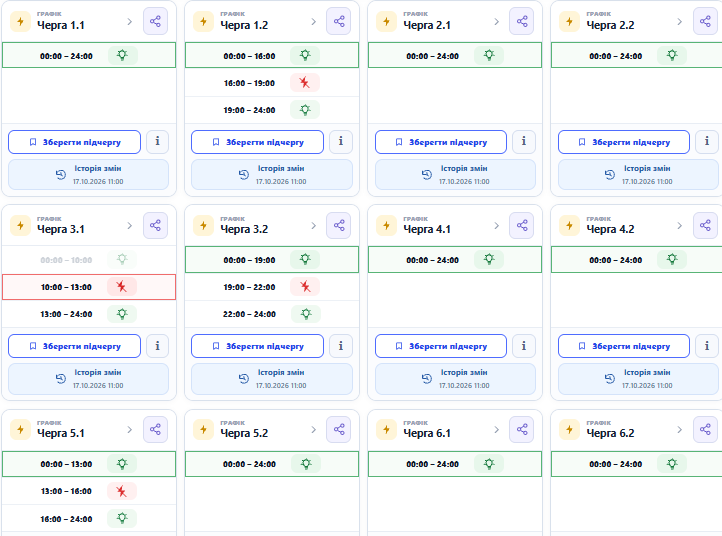Screen dimensions: 722x536
Task: Expand Черга 5.2 details chevron
Action: click(314, 430)
